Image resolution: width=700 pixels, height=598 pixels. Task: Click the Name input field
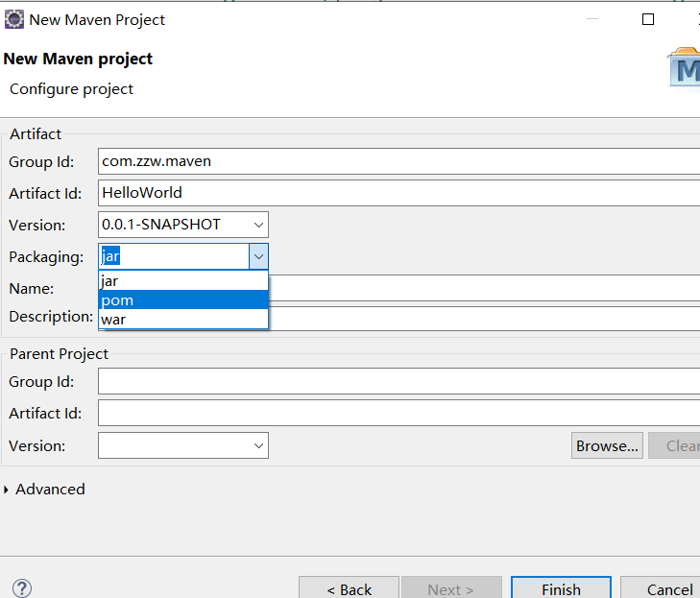484,288
